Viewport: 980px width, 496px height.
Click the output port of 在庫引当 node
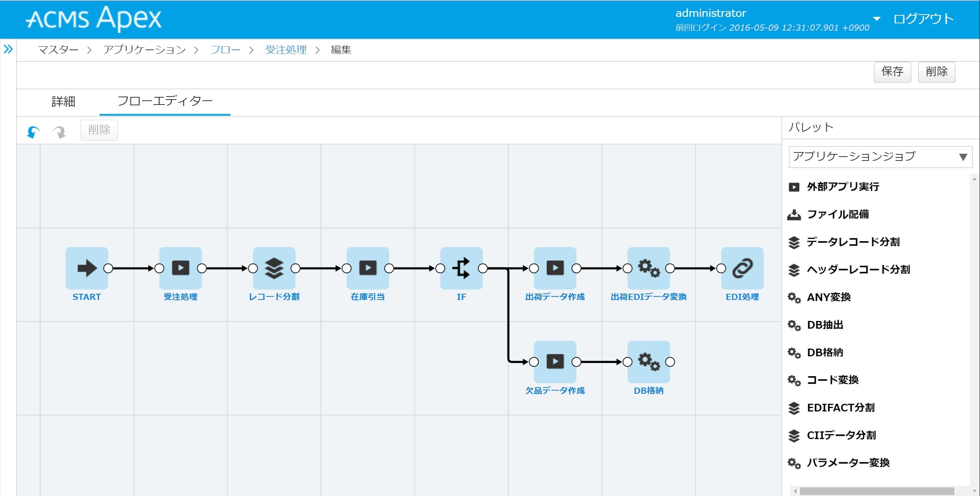(x=389, y=268)
